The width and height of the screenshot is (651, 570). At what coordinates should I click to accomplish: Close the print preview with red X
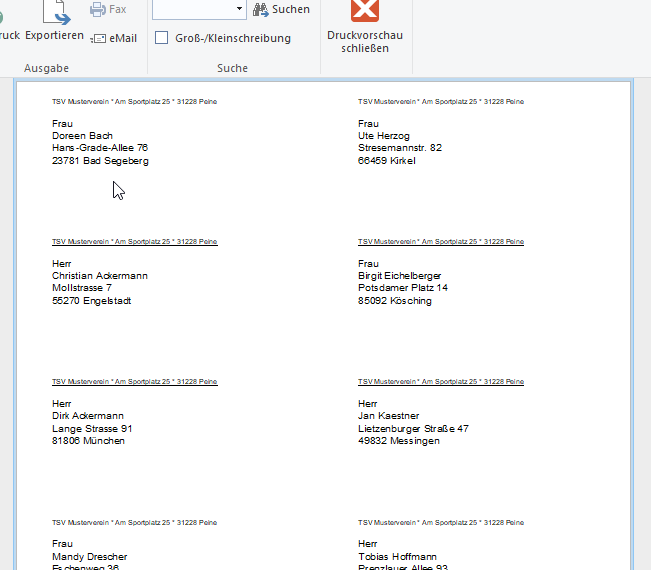(x=365, y=10)
